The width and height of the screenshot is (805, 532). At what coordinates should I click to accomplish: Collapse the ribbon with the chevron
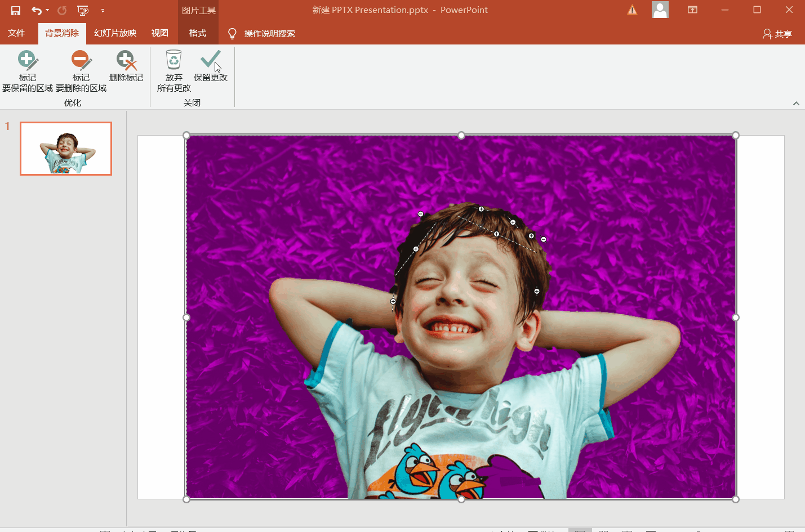[796, 103]
